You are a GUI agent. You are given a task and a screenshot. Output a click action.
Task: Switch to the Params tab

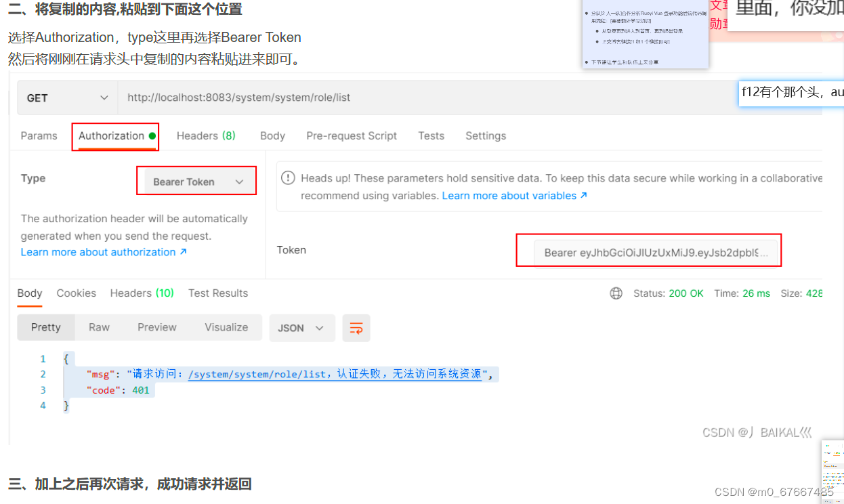pyautogui.click(x=39, y=135)
